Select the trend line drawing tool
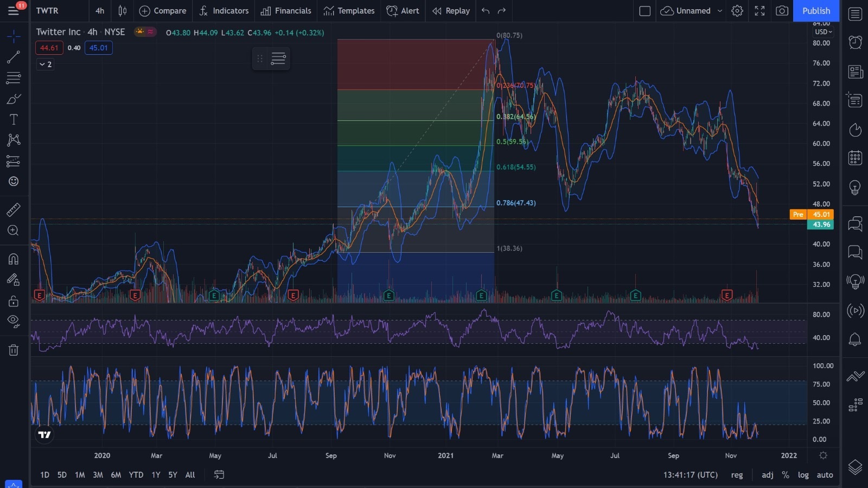The width and height of the screenshot is (868, 488). [14, 57]
